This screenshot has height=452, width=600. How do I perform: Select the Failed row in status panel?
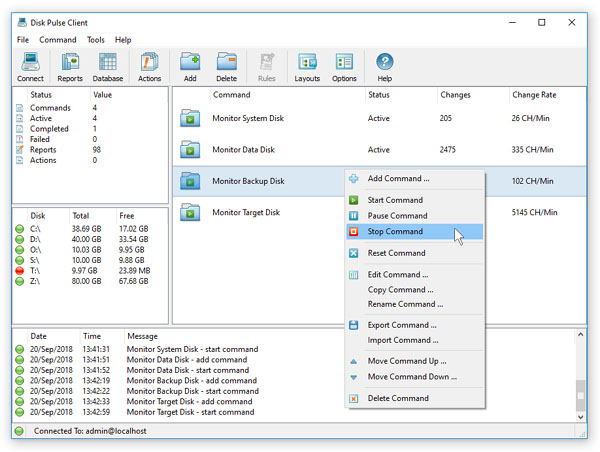tap(90, 139)
